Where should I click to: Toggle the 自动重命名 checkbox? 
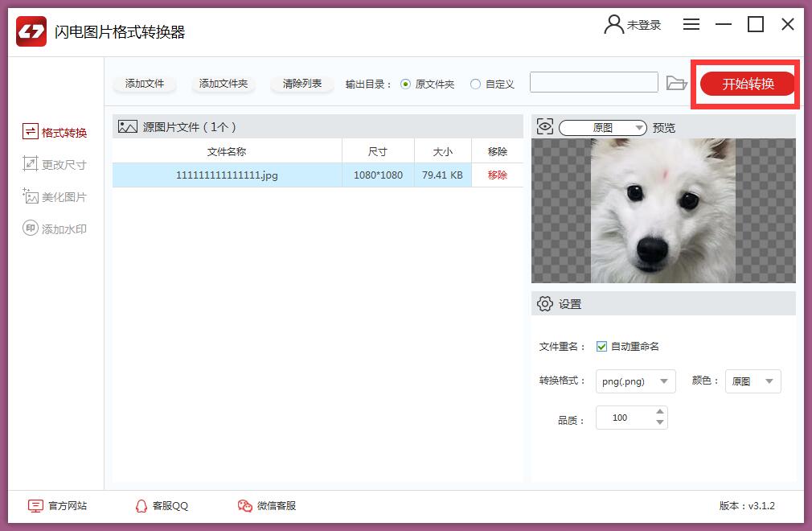click(x=601, y=347)
